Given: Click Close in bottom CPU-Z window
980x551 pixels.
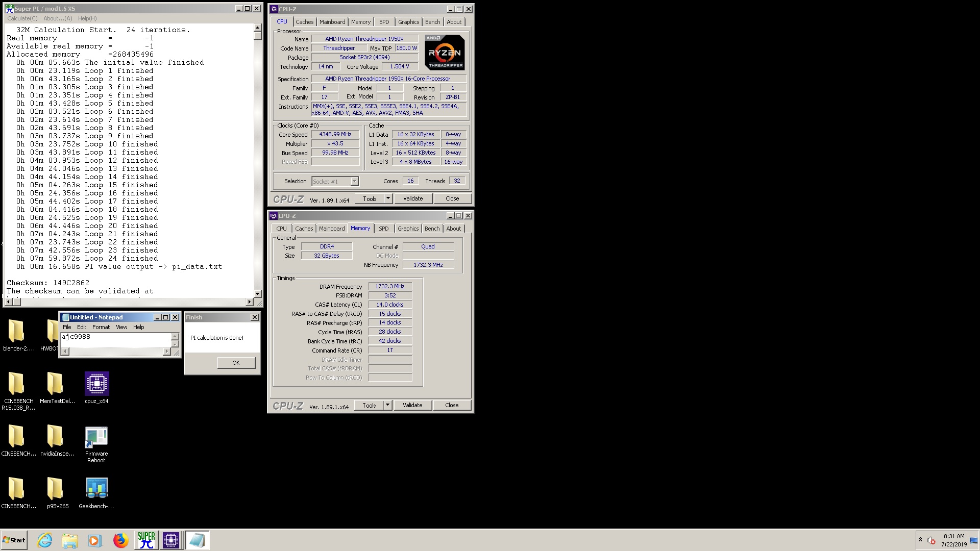Looking at the screenshot, I should [x=452, y=405].
